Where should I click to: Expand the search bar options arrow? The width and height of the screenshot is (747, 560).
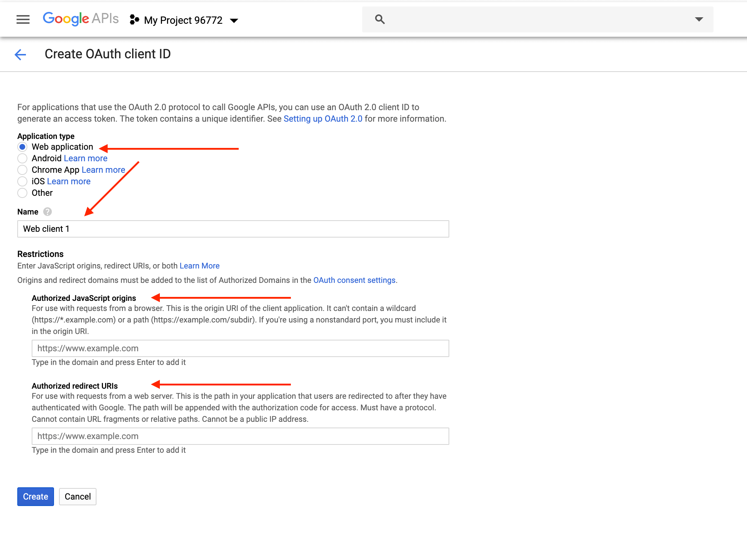[x=699, y=19]
